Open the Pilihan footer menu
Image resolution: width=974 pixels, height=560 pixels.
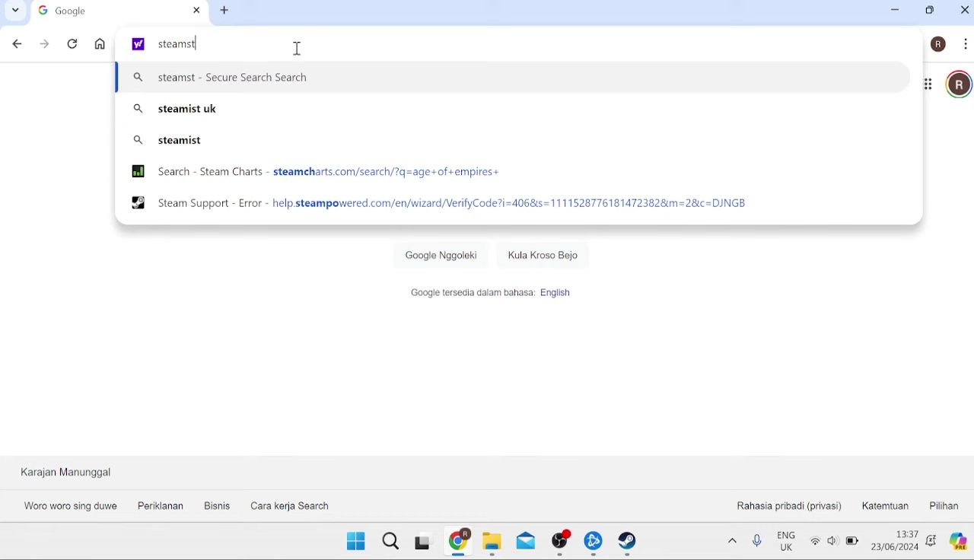[944, 506]
